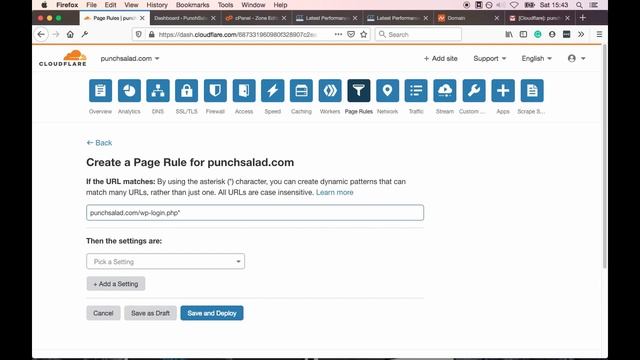Expand the punchsalad.com site selector

pyautogui.click(x=130, y=58)
